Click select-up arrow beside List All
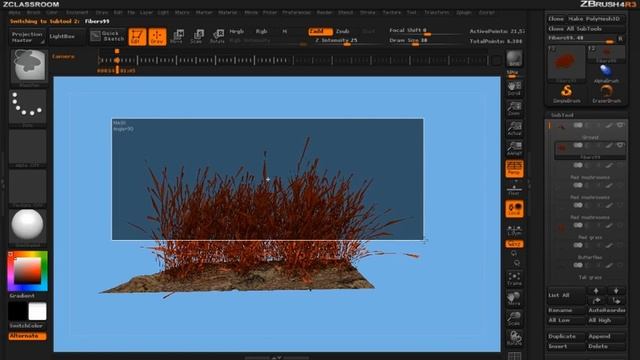Image resolution: width=640 pixels, height=360 pixels. pos(596,291)
